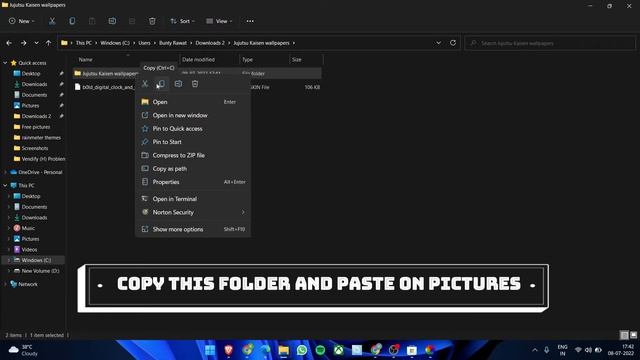Expand the address bar history dropdown
The width and height of the screenshot is (640, 360).
(438, 43)
